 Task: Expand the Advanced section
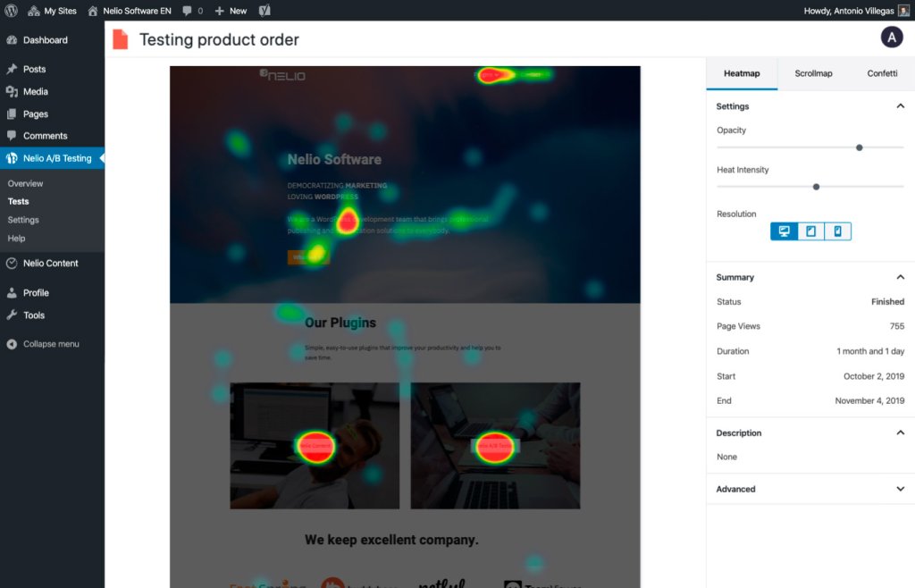click(901, 489)
